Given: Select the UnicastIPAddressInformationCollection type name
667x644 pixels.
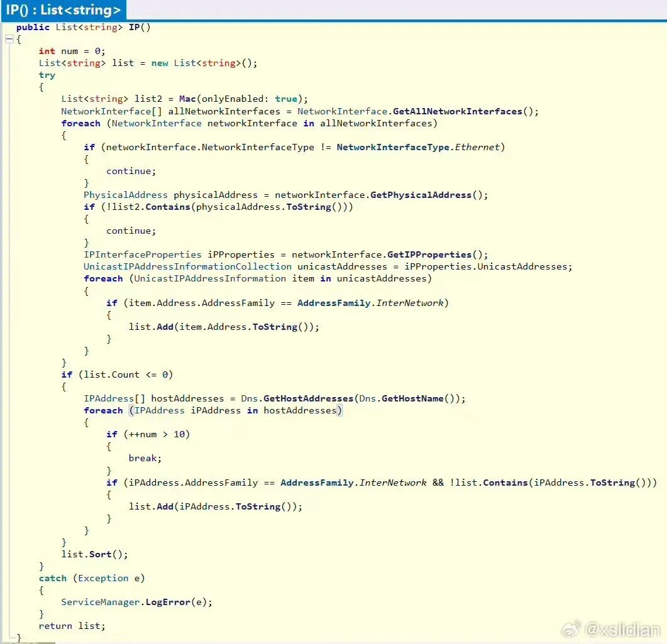Looking at the screenshot, I should (187, 266).
